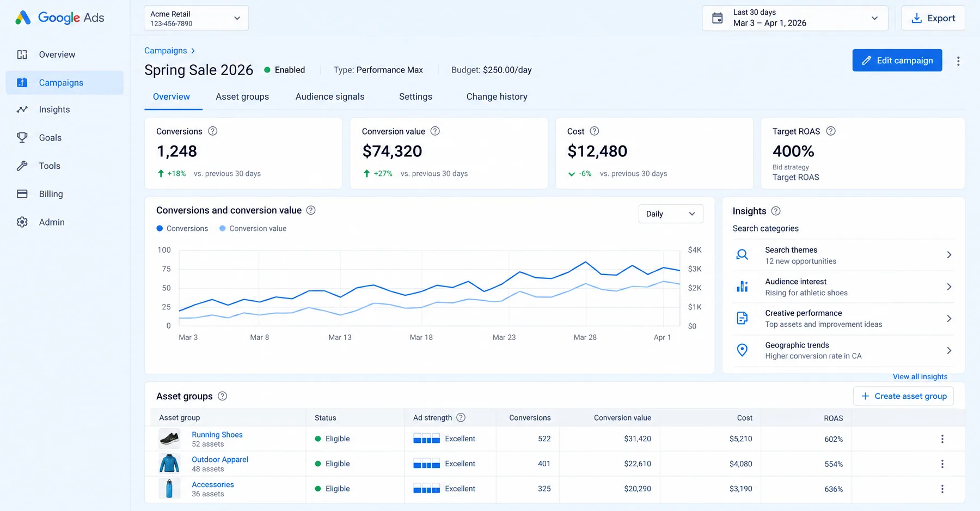980x511 pixels.
Task: Click help icon next to Conversions card
Action: 213,131
